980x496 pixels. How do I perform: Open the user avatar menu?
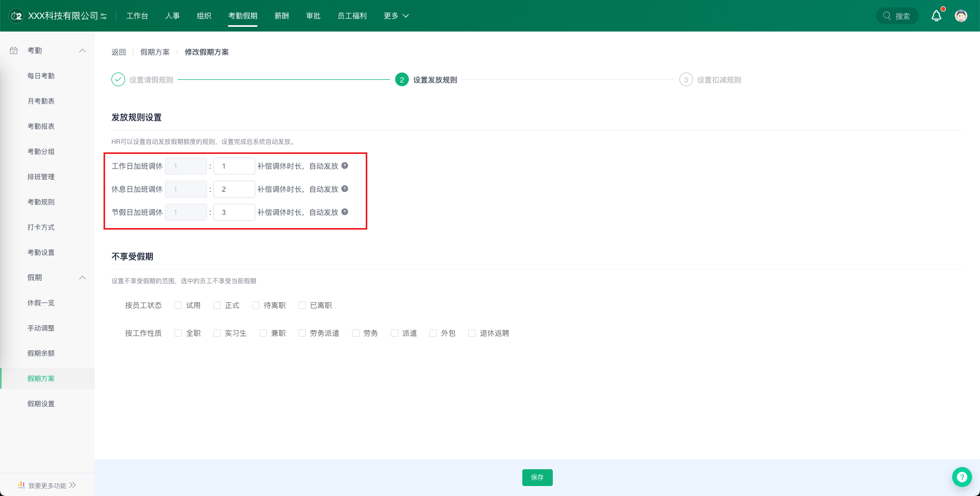pos(961,16)
